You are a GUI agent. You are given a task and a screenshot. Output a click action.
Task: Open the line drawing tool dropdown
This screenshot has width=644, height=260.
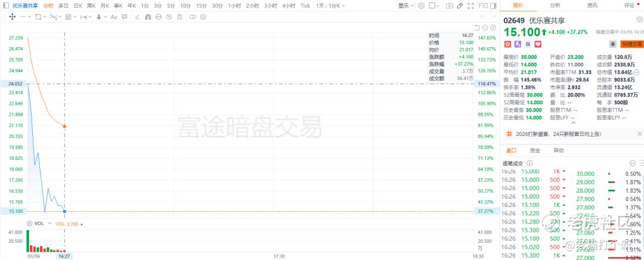point(29,17)
